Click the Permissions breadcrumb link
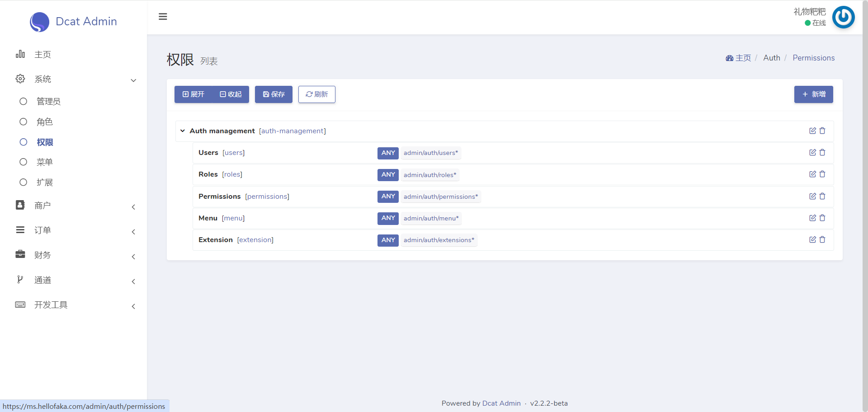 tap(813, 58)
